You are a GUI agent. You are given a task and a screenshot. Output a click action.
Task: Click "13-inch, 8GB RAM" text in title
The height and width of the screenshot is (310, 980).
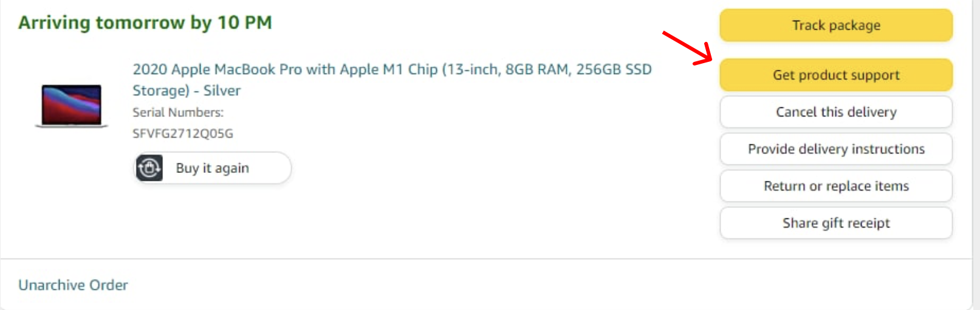pyautogui.click(x=507, y=70)
